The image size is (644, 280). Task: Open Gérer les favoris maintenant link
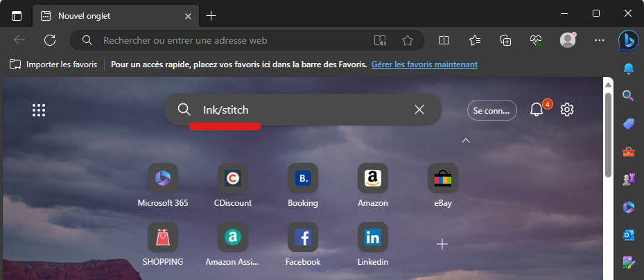[x=424, y=64]
